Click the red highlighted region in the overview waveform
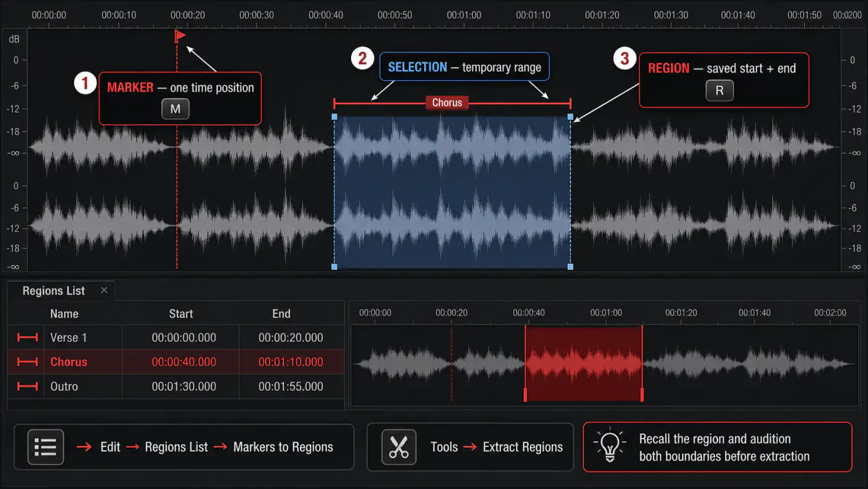 pos(583,364)
